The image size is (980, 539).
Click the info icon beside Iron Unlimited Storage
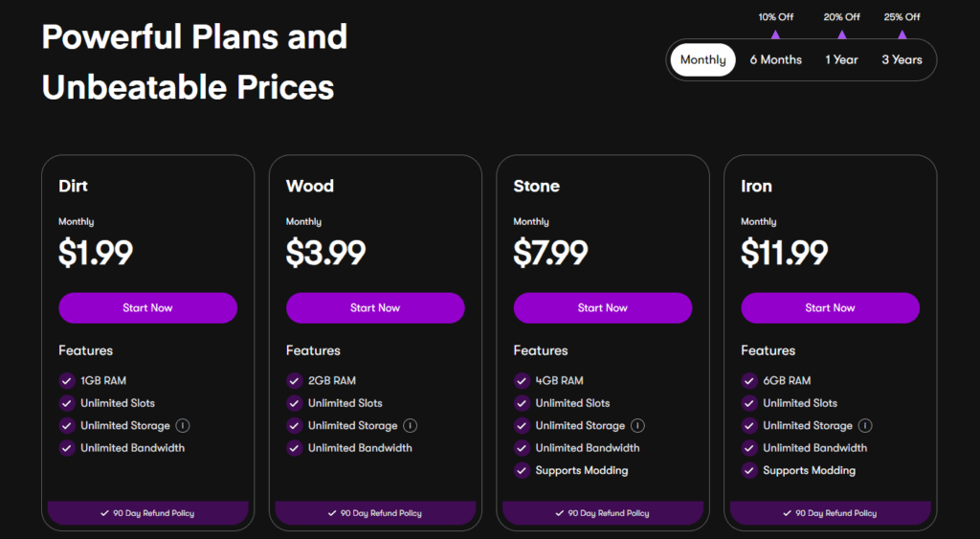point(865,426)
